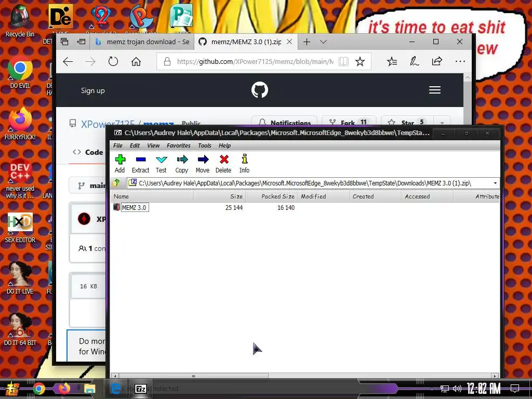Sort by Size column header
Image resolution: width=532 pixels, height=399 pixels.
point(220,196)
